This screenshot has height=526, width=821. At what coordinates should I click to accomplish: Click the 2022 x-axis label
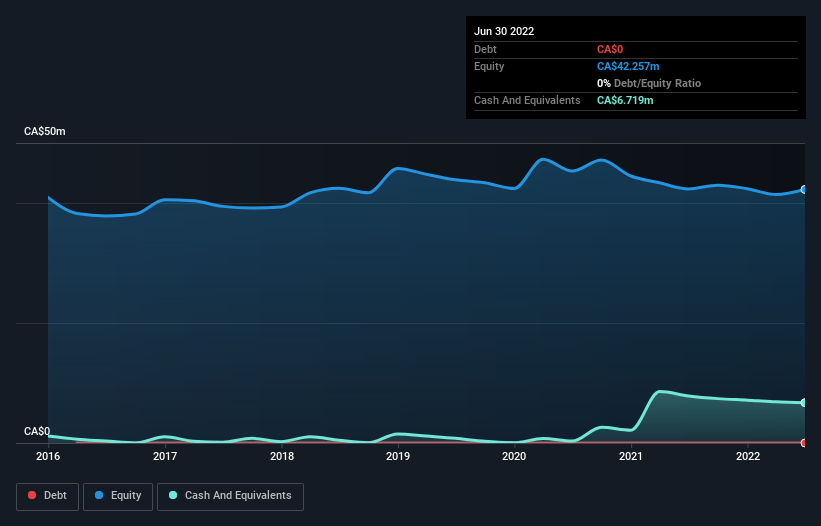click(x=748, y=456)
